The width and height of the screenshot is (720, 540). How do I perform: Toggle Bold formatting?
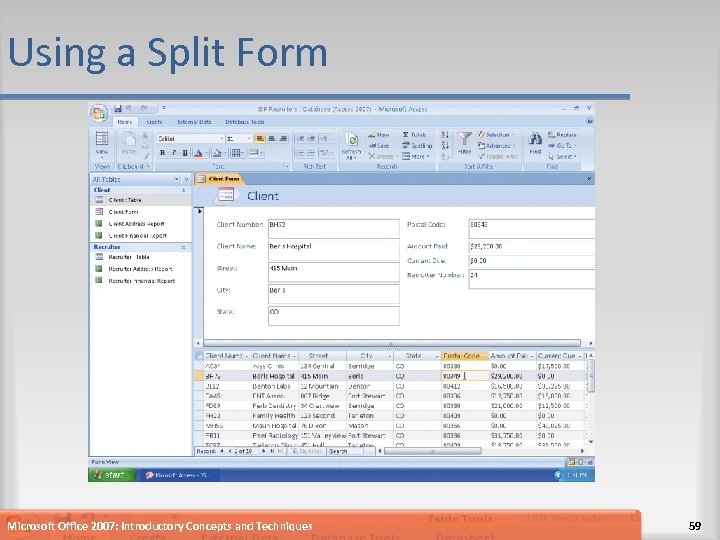[162, 153]
